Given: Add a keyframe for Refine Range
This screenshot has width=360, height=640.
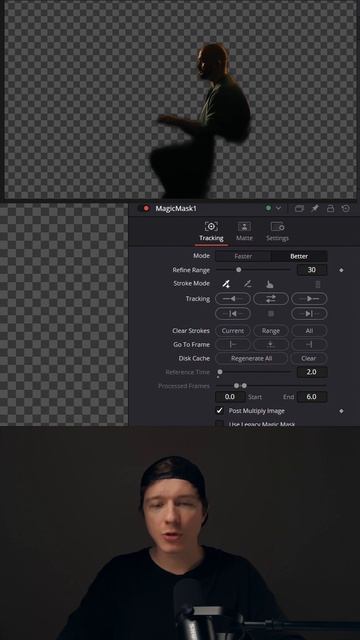Looking at the screenshot, I should [x=342, y=270].
